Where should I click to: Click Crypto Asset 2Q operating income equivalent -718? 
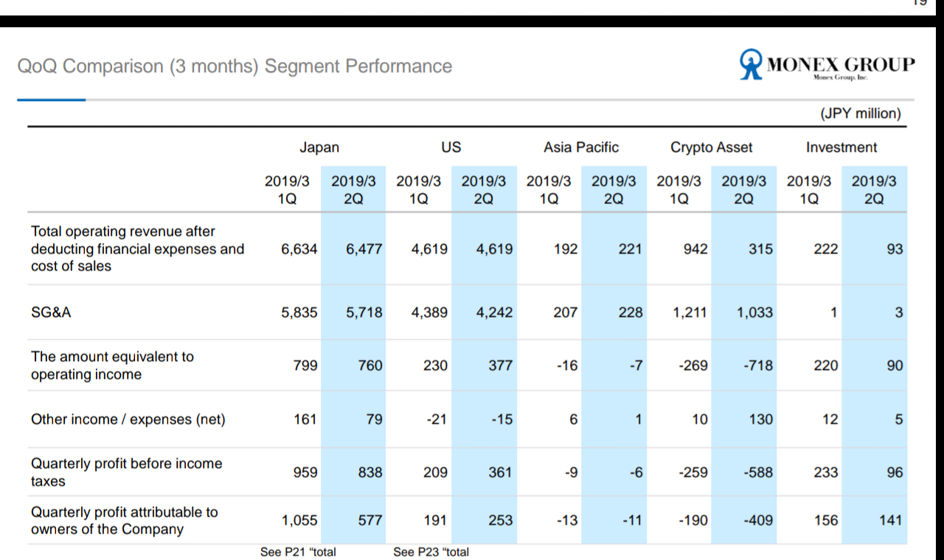(757, 365)
